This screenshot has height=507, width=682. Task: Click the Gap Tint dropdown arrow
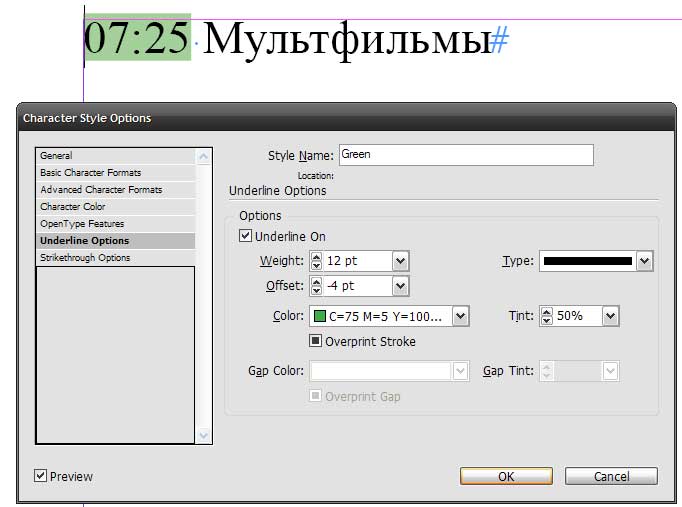610,371
